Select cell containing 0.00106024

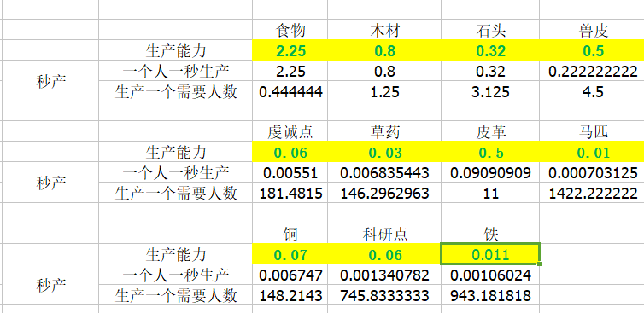[490, 275]
